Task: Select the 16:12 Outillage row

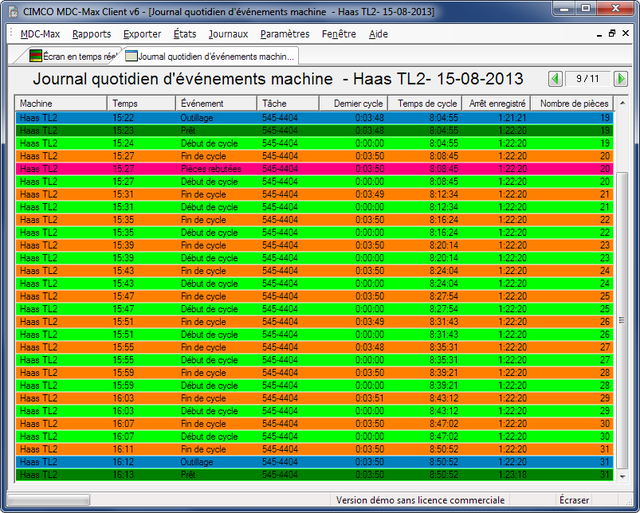Action: tap(314, 462)
